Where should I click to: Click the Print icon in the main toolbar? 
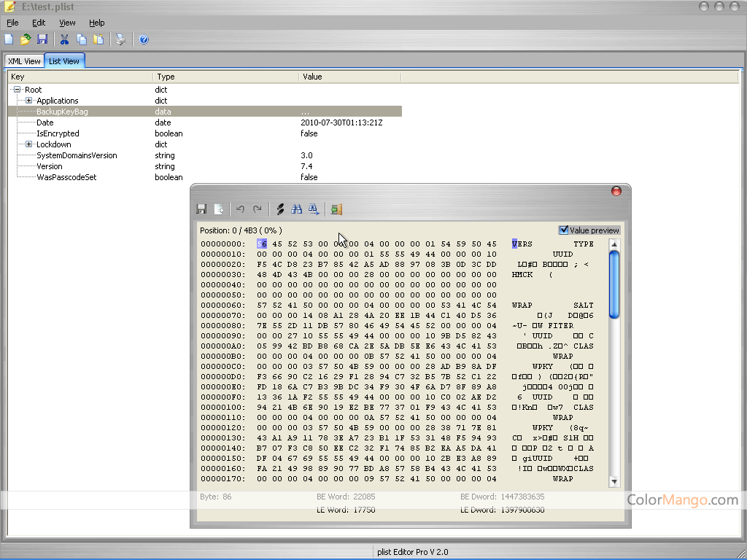point(120,39)
